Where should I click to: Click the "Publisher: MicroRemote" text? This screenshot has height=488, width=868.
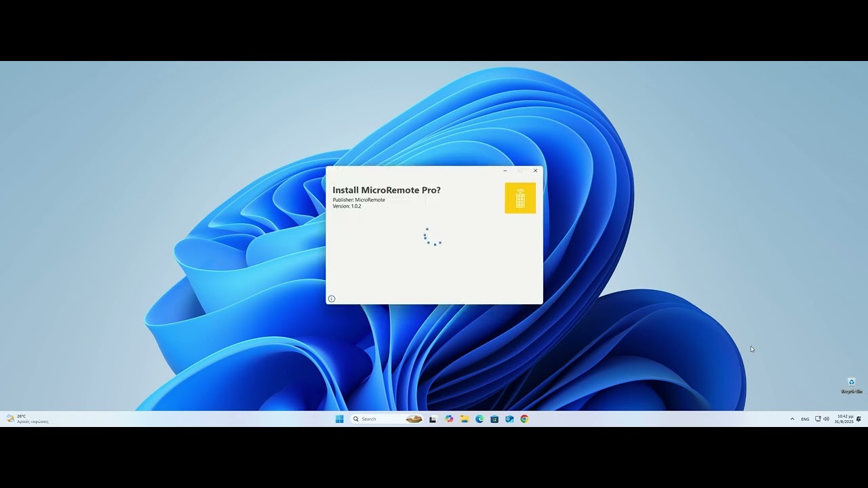click(x=359, y=200)
